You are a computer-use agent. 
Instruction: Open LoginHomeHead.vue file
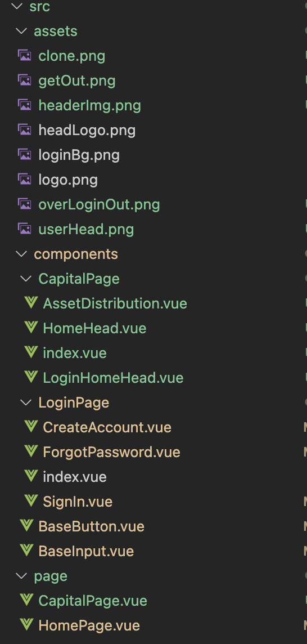pyautogui.click(x=113, y=377)
